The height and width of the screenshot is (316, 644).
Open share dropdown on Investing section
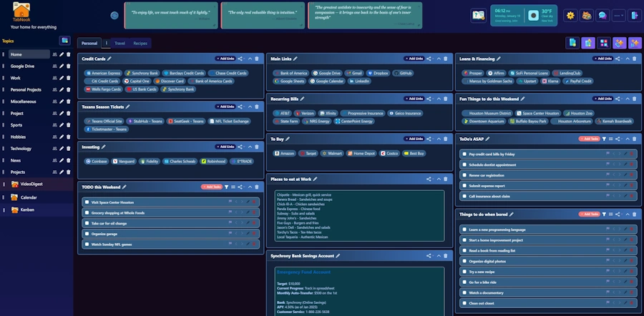[241, 147]
